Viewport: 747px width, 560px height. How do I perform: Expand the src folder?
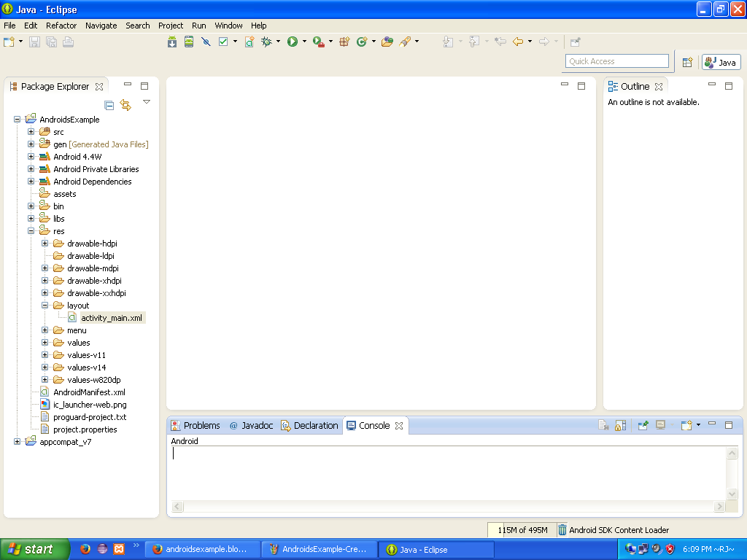31,131
